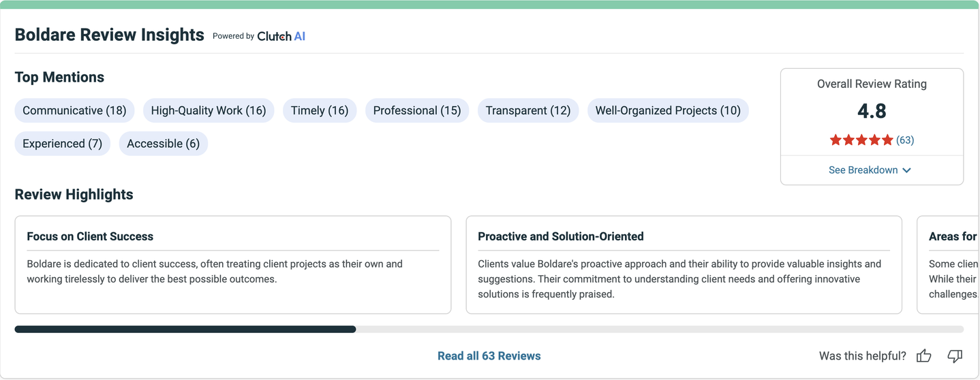
Task: Select the Experienced (7) mention tag
Action: tap(62, 144)
